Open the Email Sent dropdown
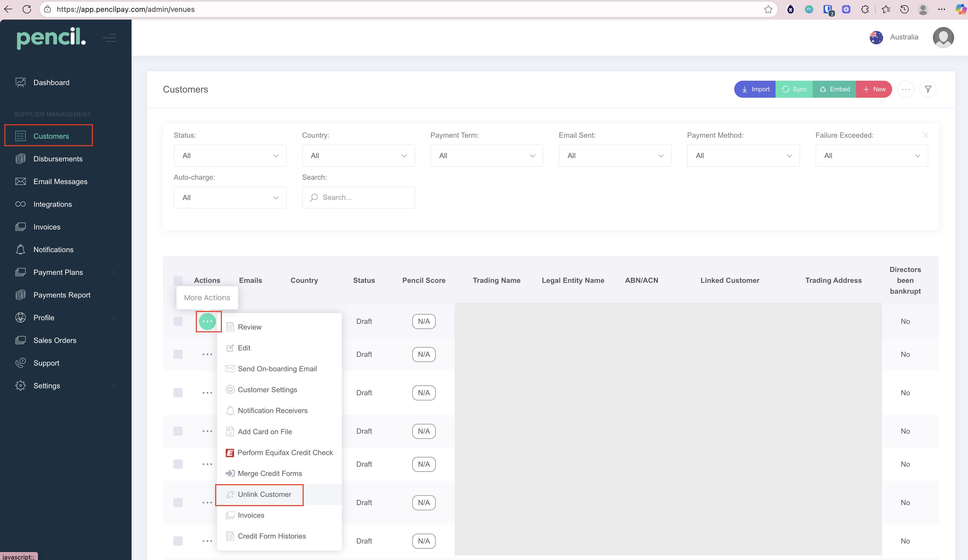 (x=615, y=155)
